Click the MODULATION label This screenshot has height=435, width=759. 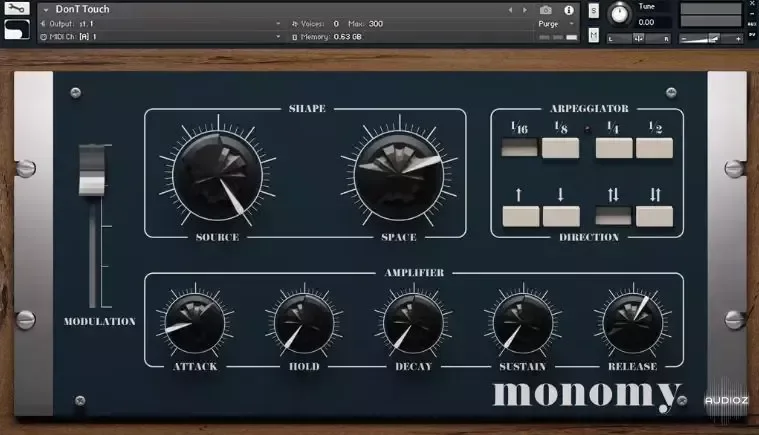click(100, 322)
